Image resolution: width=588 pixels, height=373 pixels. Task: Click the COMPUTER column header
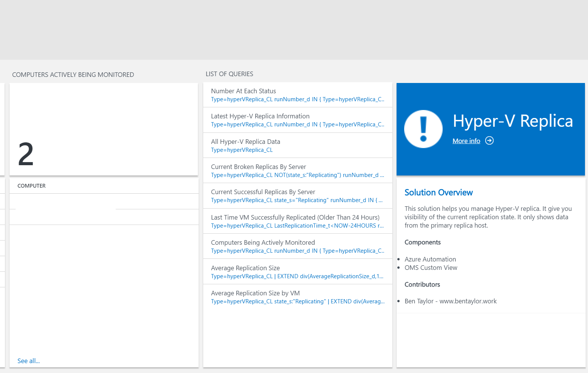click(32, 186)
